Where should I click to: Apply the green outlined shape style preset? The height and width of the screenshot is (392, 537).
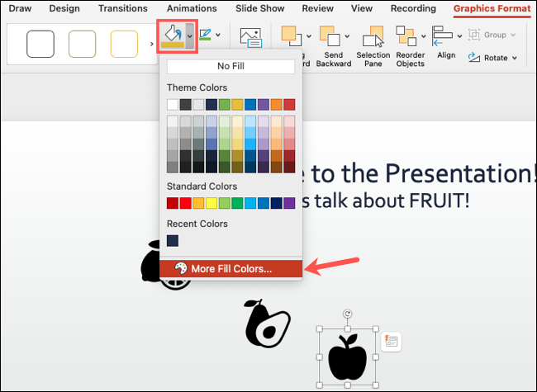(x=82, y=44)
